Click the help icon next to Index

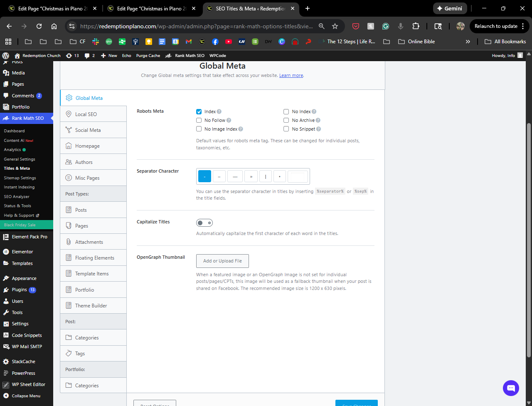[219, 111]
